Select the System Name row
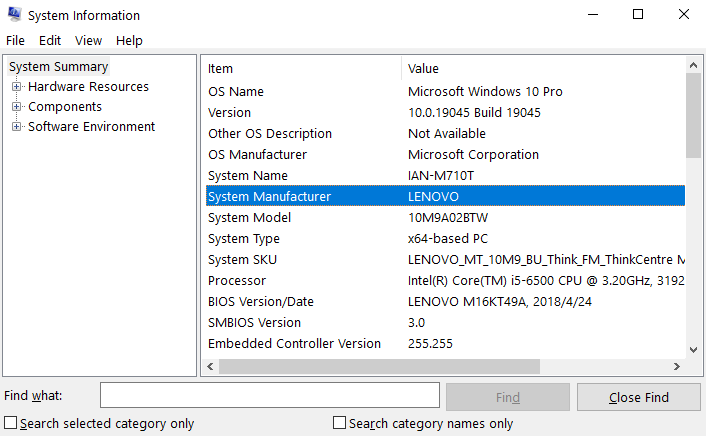 (x=445, y=176)
